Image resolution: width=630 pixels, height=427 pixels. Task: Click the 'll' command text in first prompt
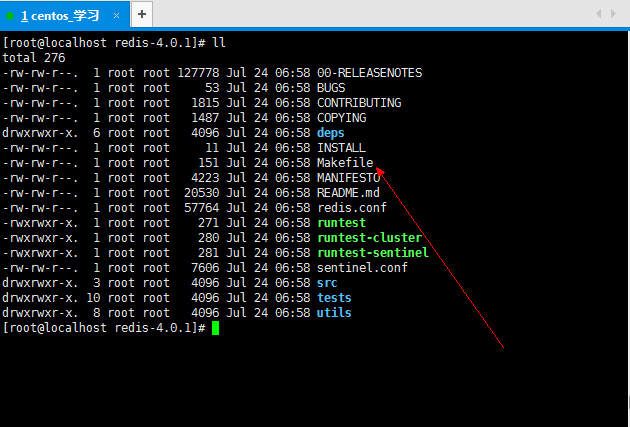click(x=219, y=43)
